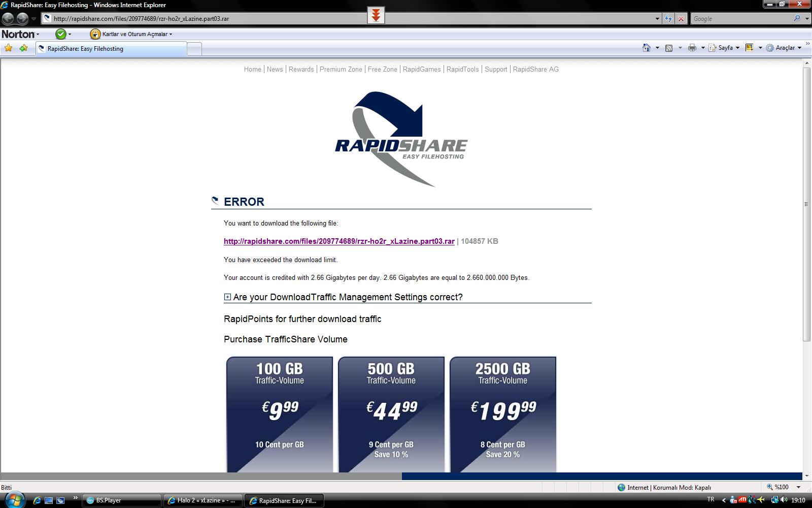This screenshot has width=812, height=508.
Task: Click the red download arrows icon in address bar
Action: [376, 16]
